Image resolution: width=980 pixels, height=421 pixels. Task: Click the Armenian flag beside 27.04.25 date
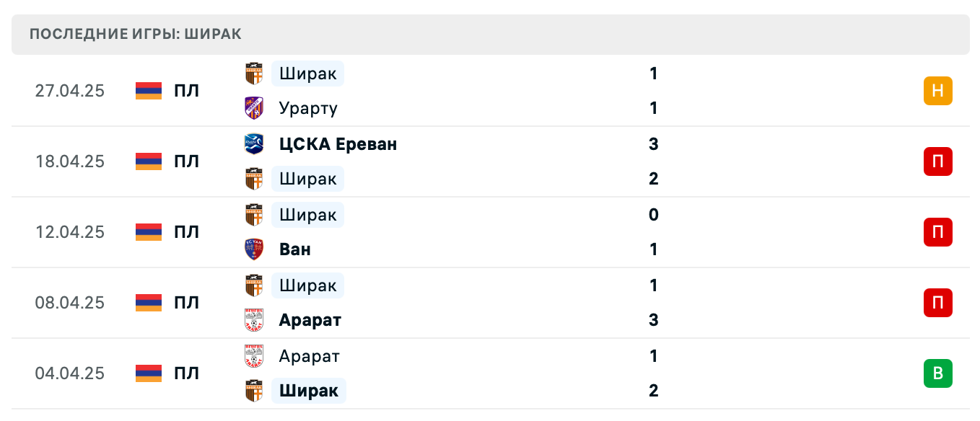(148, 91)
